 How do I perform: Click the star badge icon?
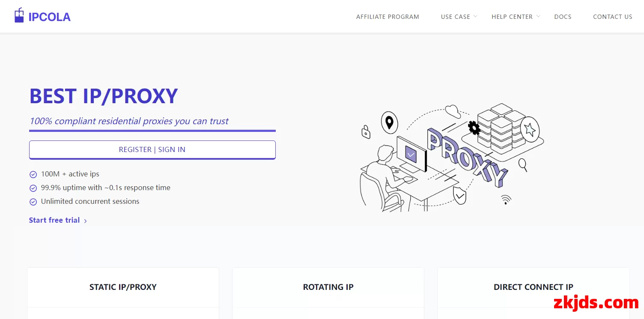click(x=530, y=129)
